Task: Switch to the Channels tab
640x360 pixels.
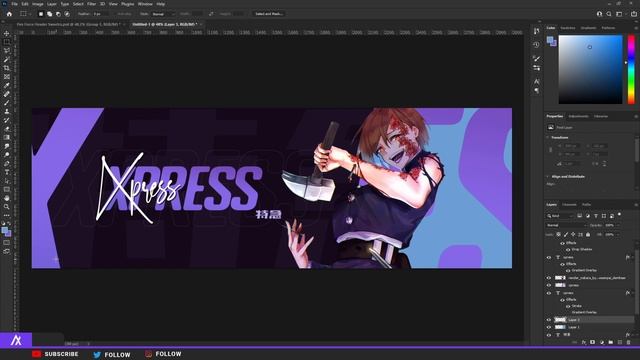Action: (x=569, y=205)
